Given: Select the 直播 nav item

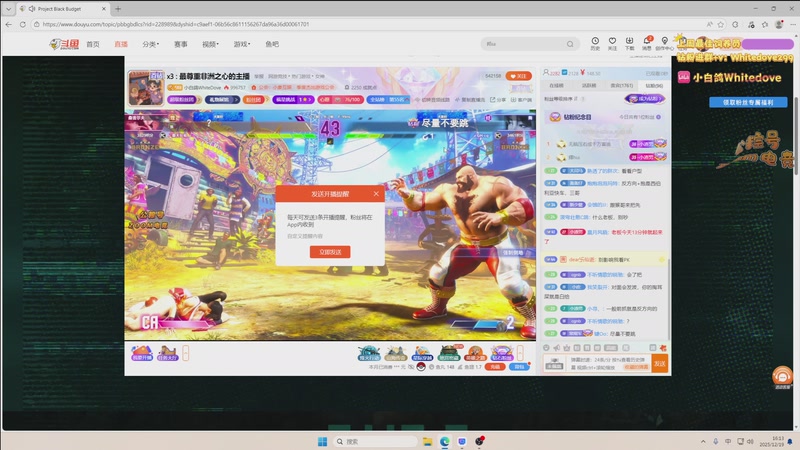Looking at the screenshot, I should click(121, 44).
